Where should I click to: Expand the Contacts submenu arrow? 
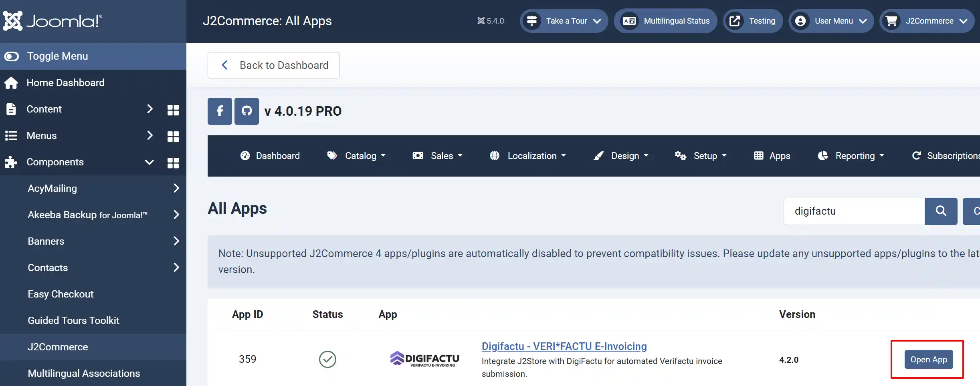[176, 267]
